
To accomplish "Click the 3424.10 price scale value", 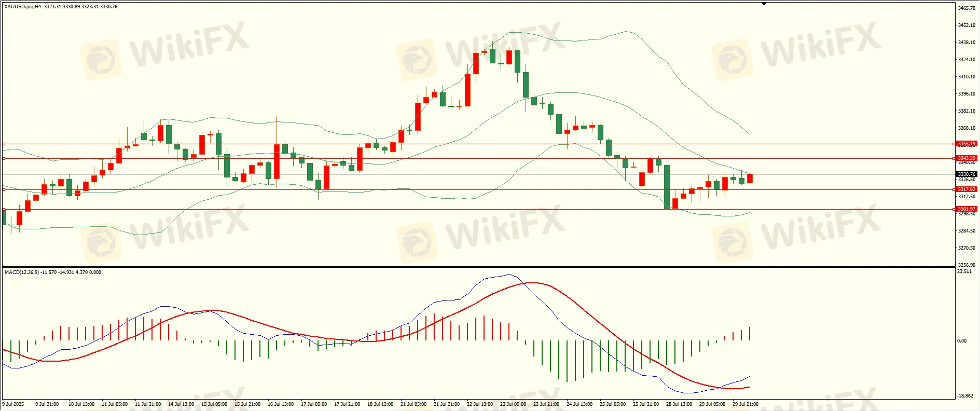I will (x=967, y=60).
